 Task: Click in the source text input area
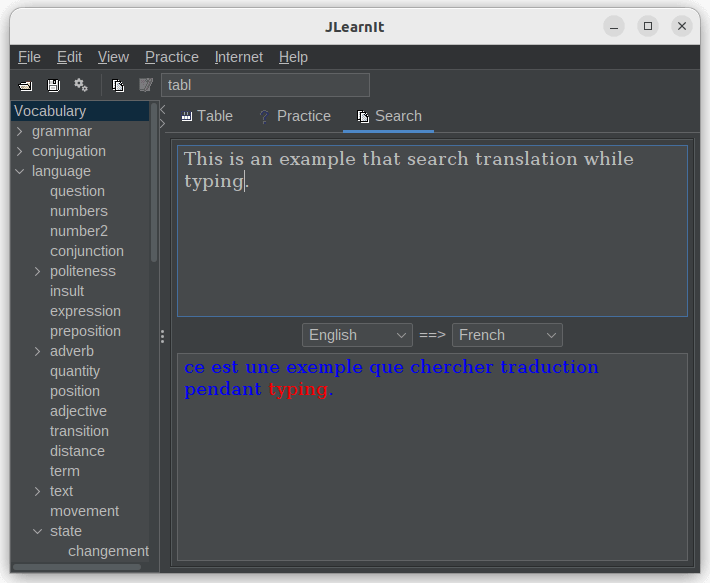pyautogui.click(x=432, y=231)
